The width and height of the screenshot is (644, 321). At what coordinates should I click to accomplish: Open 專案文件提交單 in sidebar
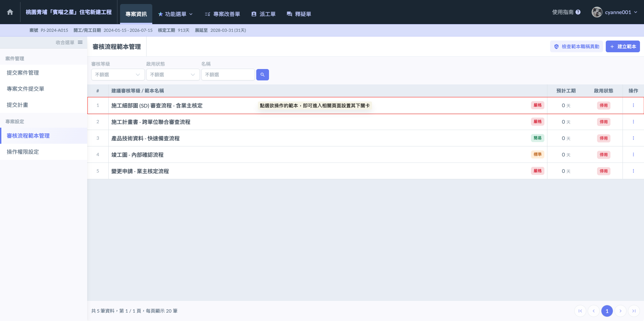click(x=44, y=89)
